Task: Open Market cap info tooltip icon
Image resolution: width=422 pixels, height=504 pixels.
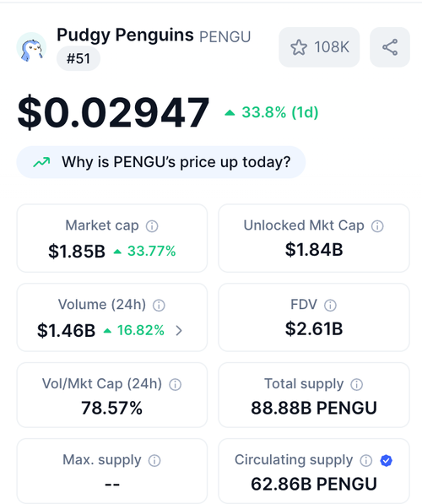Action: point(152,226)
